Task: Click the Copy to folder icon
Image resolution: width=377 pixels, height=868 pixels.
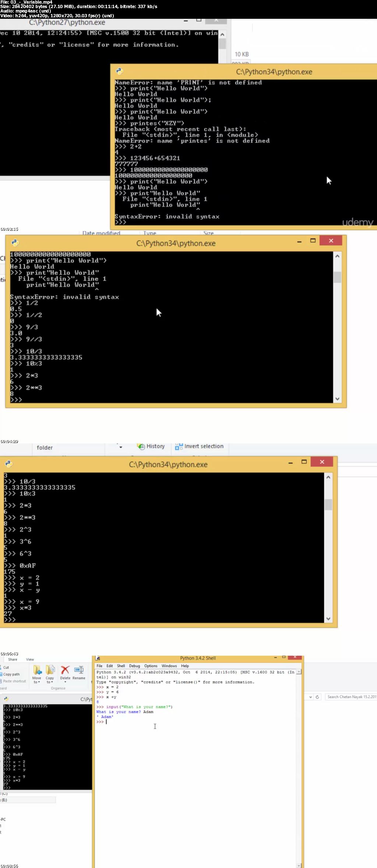Action: (50, 670)
